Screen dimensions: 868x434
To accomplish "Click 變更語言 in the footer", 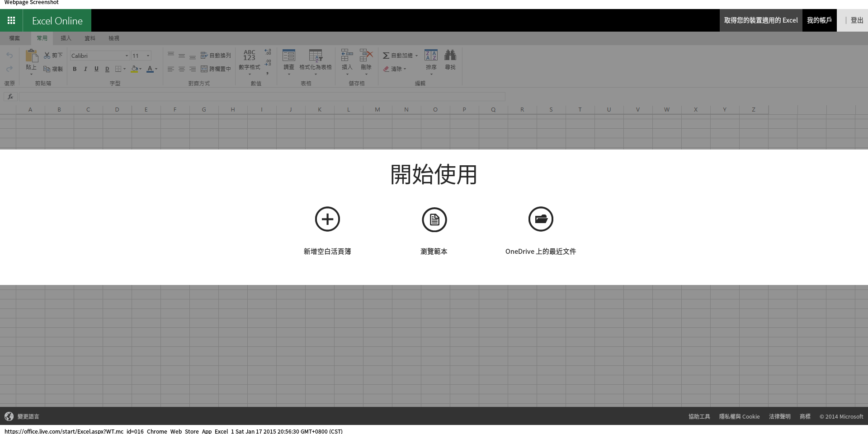I will click(28, 416).
